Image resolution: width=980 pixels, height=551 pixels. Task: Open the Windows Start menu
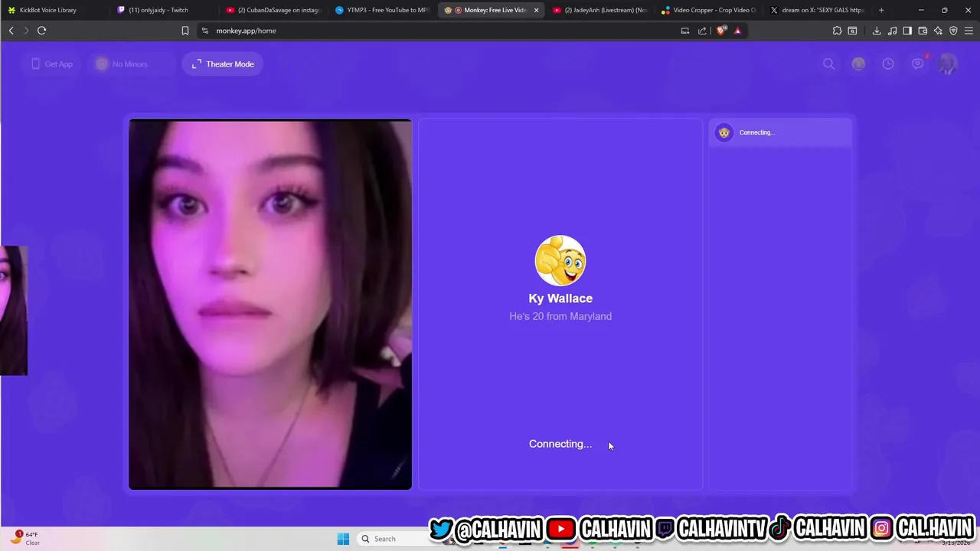[343, 539]
